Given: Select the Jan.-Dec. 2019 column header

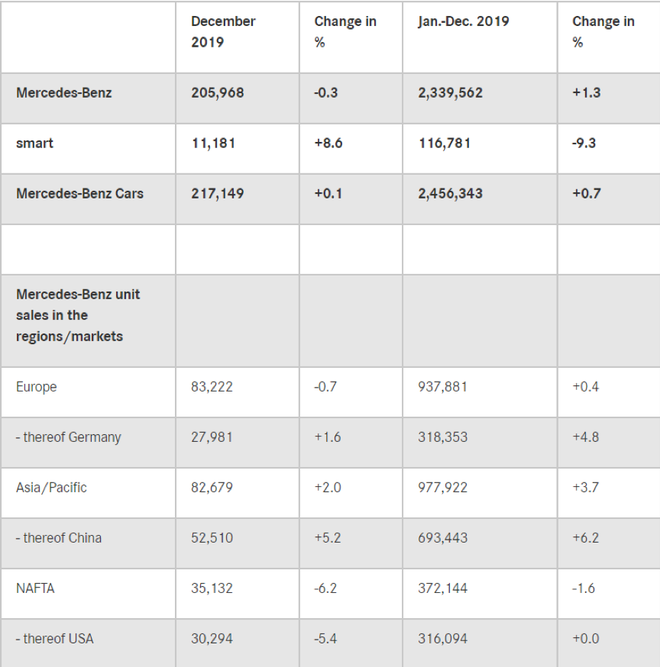Looking at the screenshot, I should coord(464,21).
